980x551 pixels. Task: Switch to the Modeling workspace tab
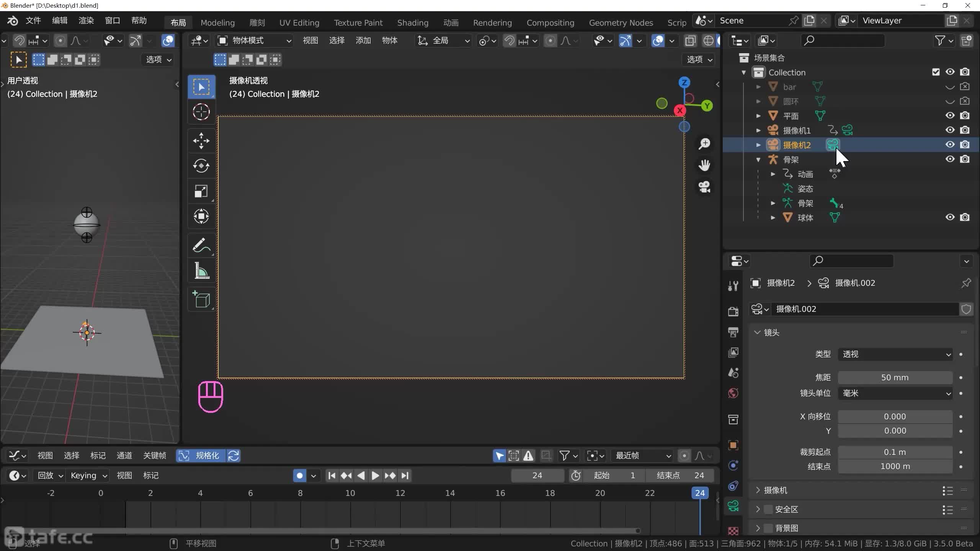pos(217,23)
